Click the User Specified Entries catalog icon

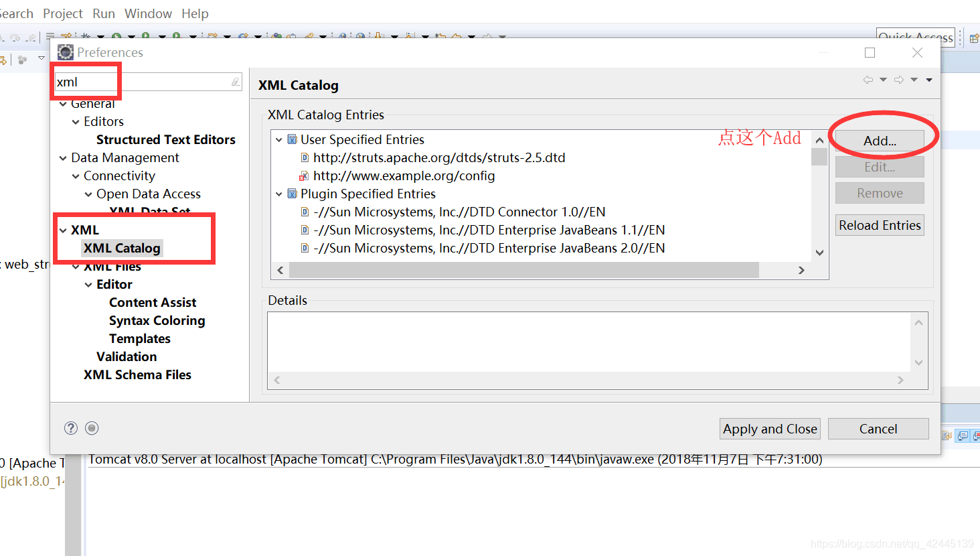coord(293,139)
